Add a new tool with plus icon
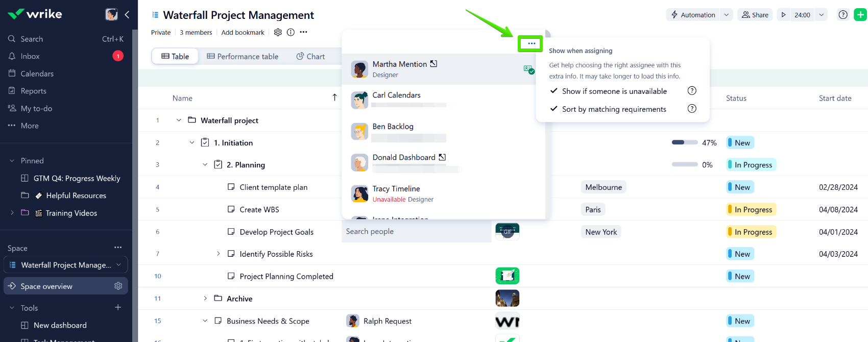868x342 pixels. 118,307
